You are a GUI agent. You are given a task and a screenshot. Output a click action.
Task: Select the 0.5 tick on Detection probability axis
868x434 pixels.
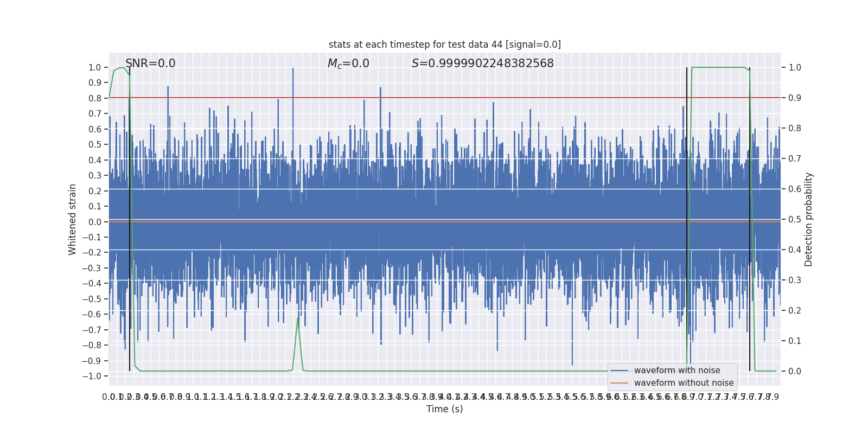[795, 219]
